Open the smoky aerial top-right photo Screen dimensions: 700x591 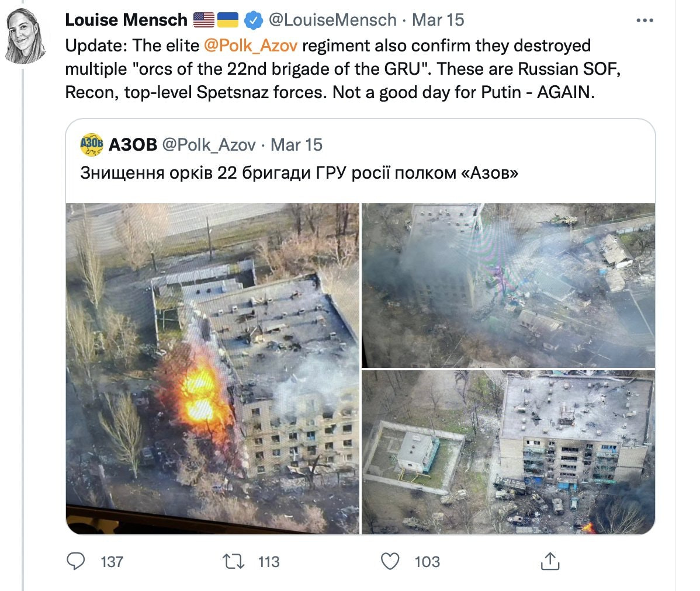[x=508, y=286]
